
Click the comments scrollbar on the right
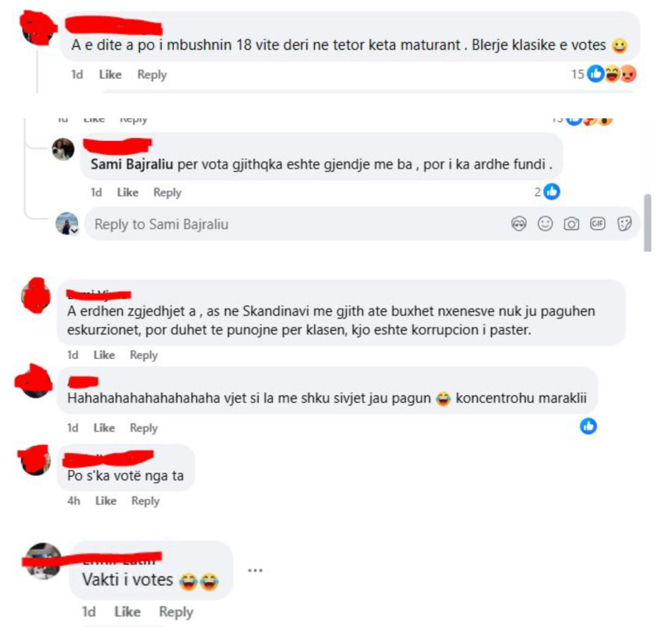648,222
